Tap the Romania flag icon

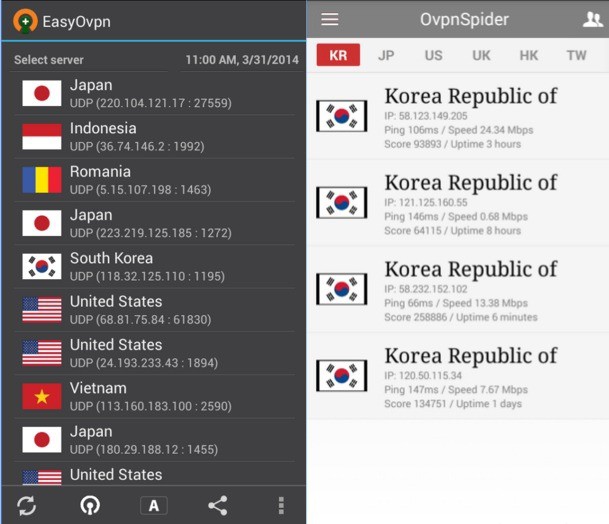[x=42, y=180]
